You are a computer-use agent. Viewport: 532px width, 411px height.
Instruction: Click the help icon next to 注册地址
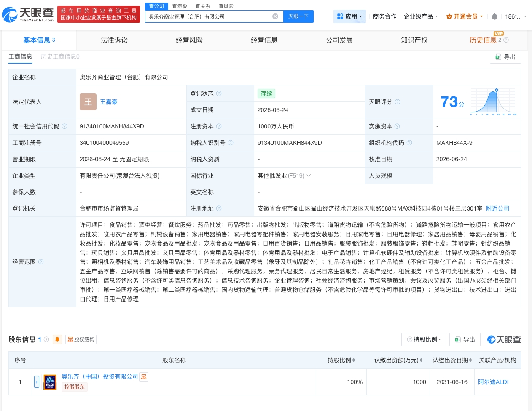coord(219,208)
